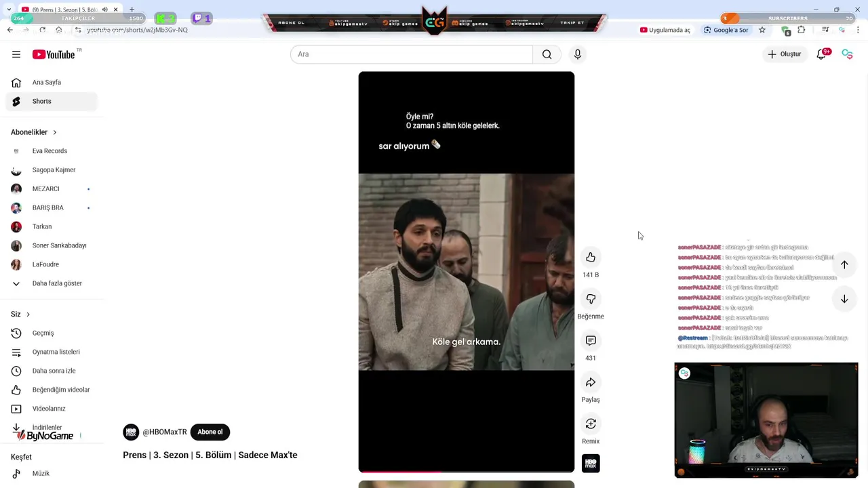The height and width of the screenshot is (488, 868).
Task: Select Shorts in the sidebar
Action: (x=52, y=102)
